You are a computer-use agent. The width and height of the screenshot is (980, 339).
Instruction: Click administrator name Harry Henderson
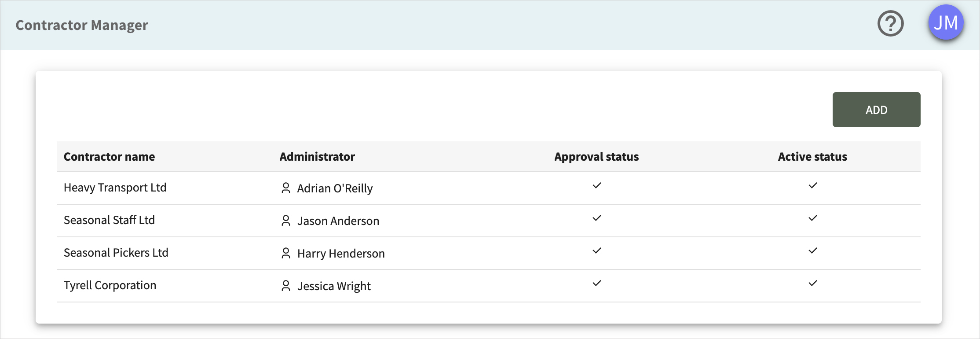341,254
